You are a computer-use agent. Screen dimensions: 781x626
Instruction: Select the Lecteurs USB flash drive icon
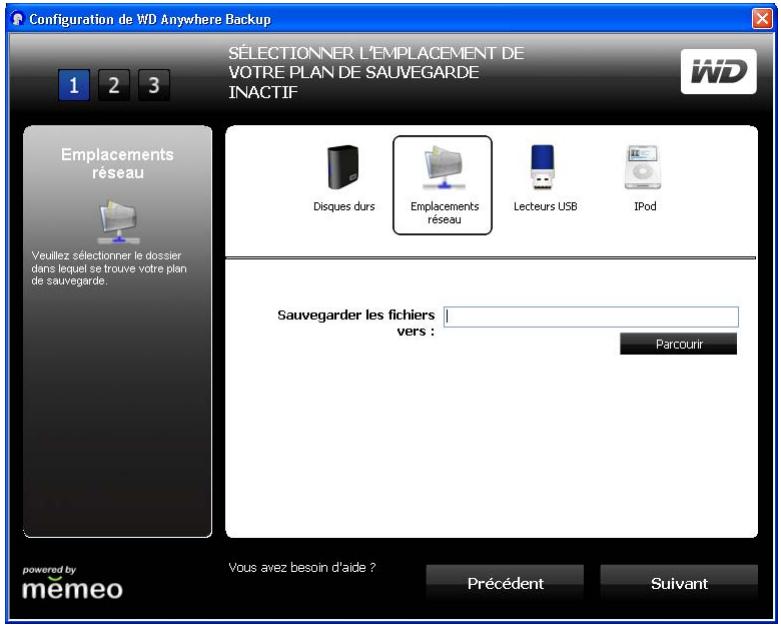542,167
